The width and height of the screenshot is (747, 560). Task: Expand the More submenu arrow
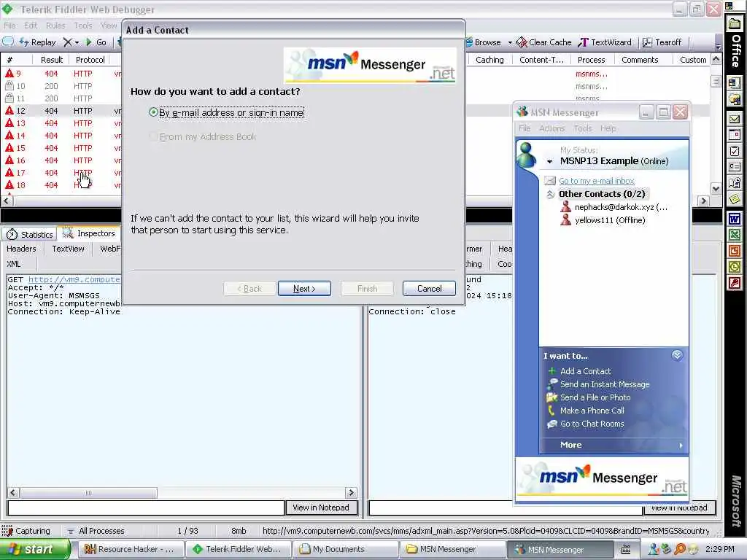tap(681, 446)
